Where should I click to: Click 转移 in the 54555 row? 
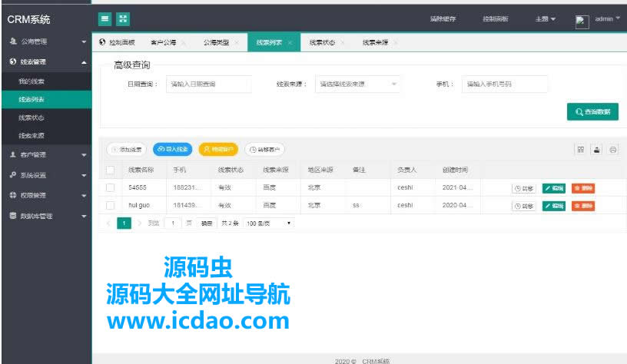524,189
